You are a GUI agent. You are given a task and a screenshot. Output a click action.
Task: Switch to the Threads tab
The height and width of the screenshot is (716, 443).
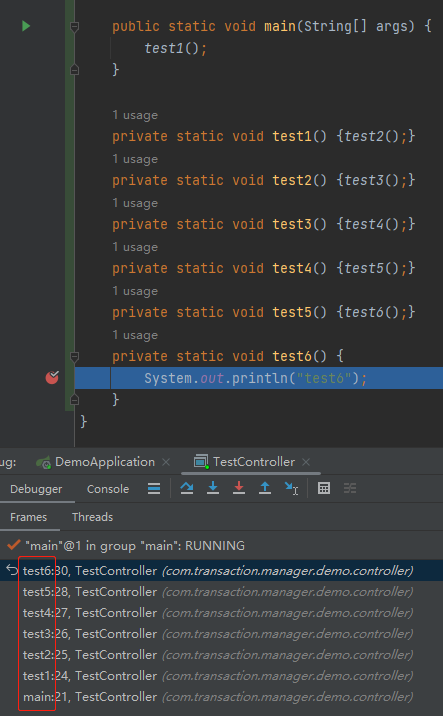[x=92, y=517]
